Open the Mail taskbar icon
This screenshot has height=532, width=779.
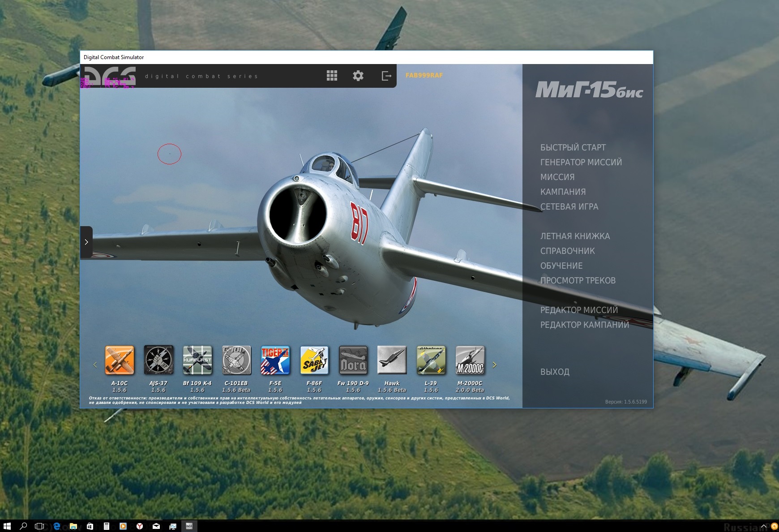pos(156,526)
